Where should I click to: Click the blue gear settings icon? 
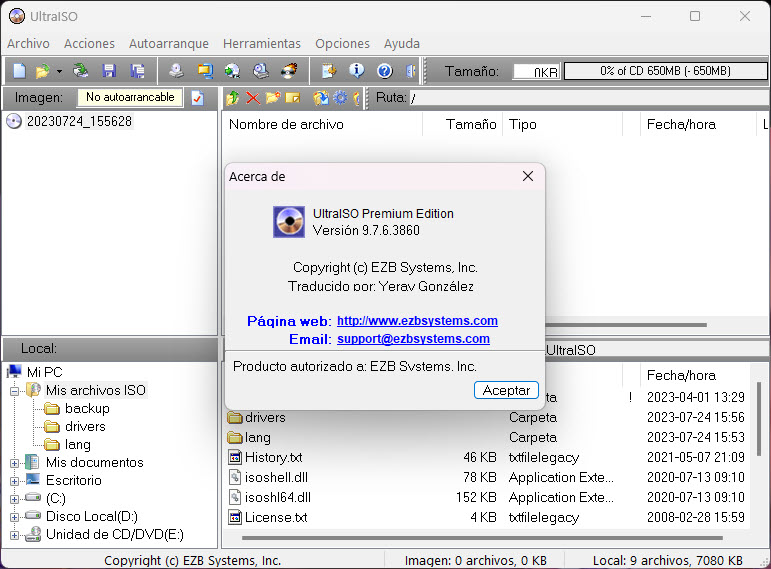coord(340,98)
